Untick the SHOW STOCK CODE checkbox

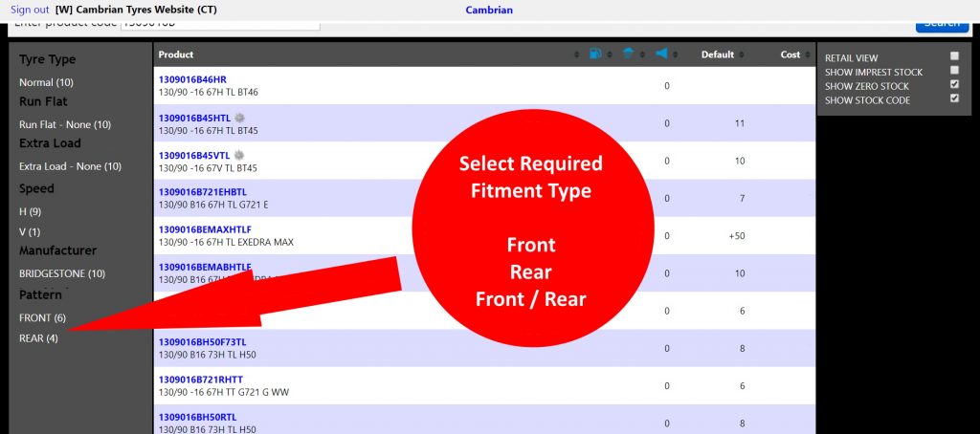[954, 98]
